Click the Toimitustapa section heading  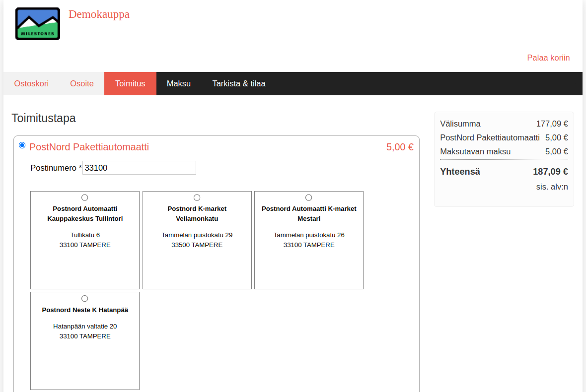coord(44,118)
